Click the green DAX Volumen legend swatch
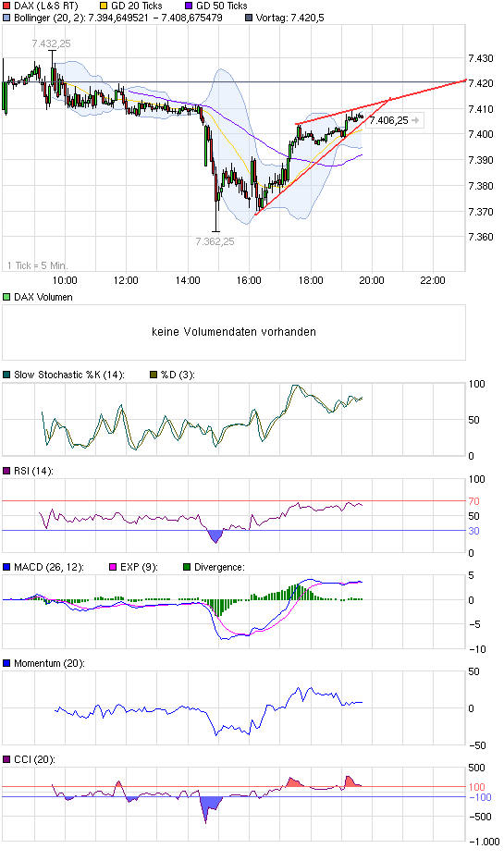The height and width of the screenshot is (861, 504). (6, 297)
